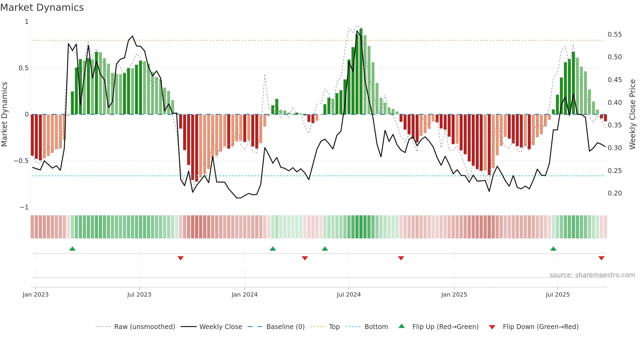The image size is (644, 362).
Task: Toggle the Weekly Close legend entry
Action: click(x=211, y=327)
